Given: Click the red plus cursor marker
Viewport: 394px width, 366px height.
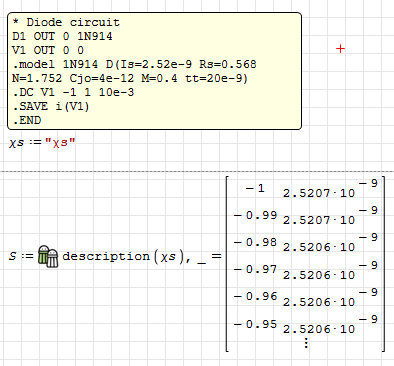Looking at the screenshot, I should (x=340, y=49).
